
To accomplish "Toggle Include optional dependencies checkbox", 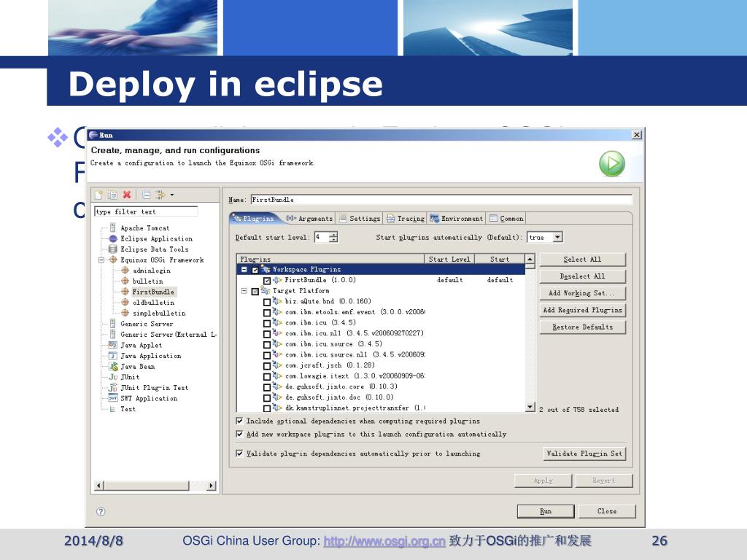I will pyautogui.click(x=239, y=421).
